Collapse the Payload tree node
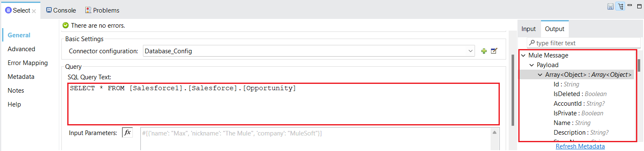Screen dimensions: 644x151 [x=531, y=65]
